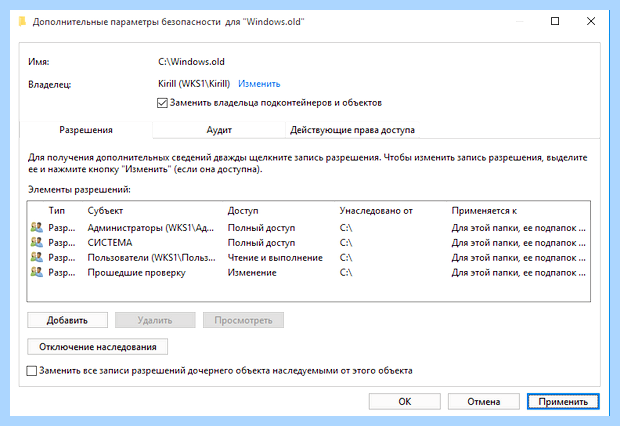Click the Изменение access cell
This screenshot has height=426, width=620.
click(252, 273)
